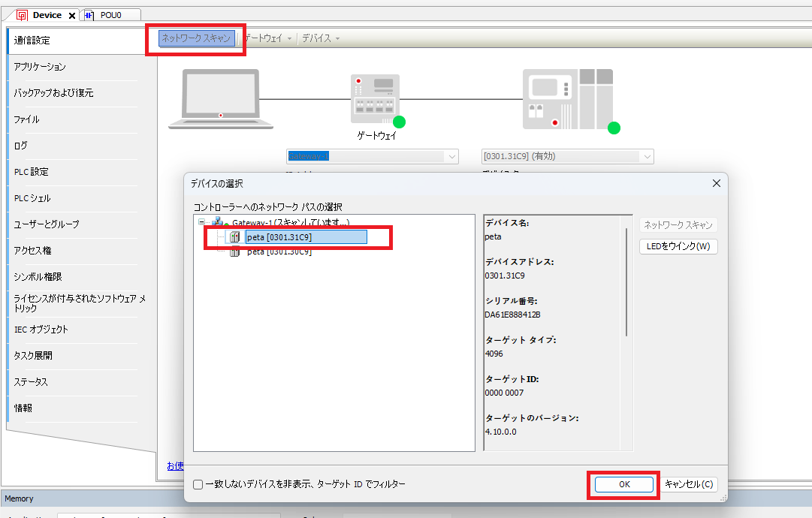812x518 pixels.
Task: Click target version value 4.10.0.0
Action: click(501, 432)
